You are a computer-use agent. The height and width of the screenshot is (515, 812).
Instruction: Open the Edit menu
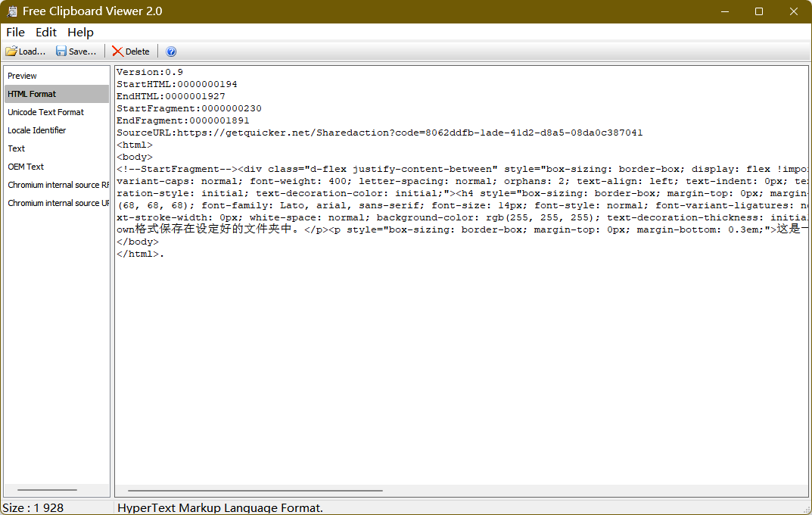[x=46, y=32]
